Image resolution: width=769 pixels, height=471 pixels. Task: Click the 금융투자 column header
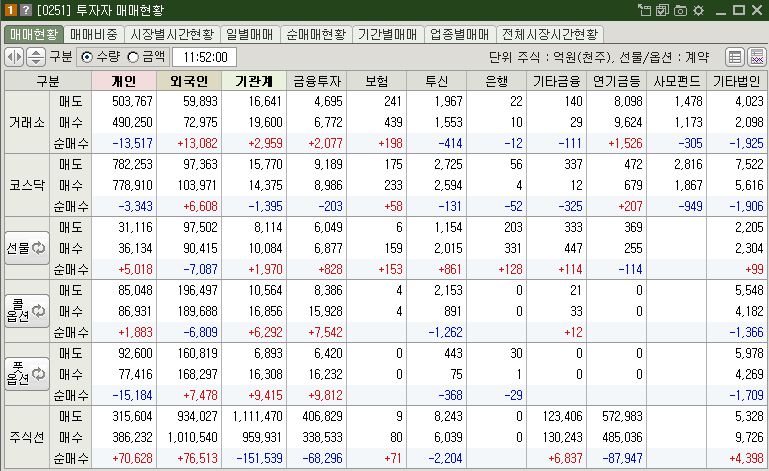coord(317,81)
